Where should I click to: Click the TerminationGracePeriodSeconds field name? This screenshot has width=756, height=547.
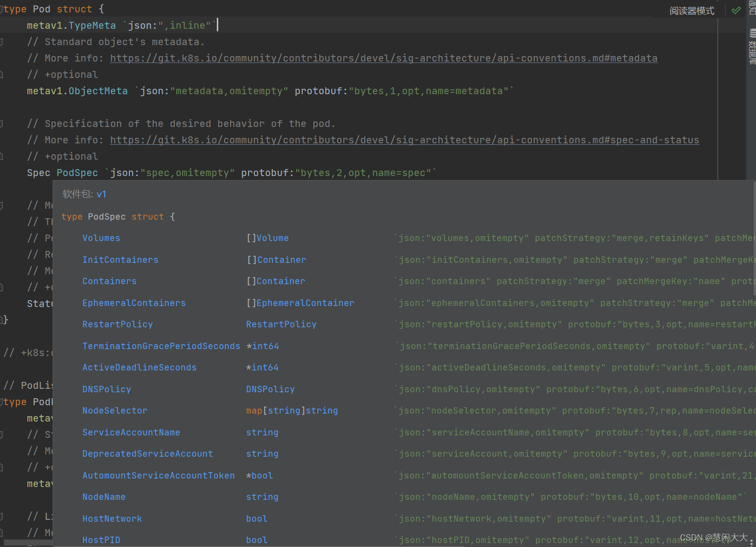click(161, 346)
